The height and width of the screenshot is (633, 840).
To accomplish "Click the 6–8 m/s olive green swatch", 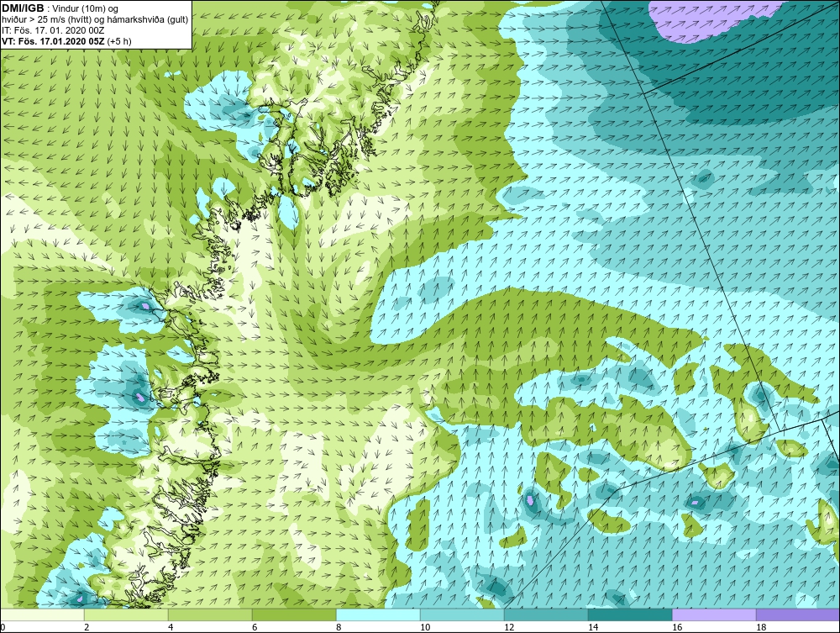I will tap(294, 615).
